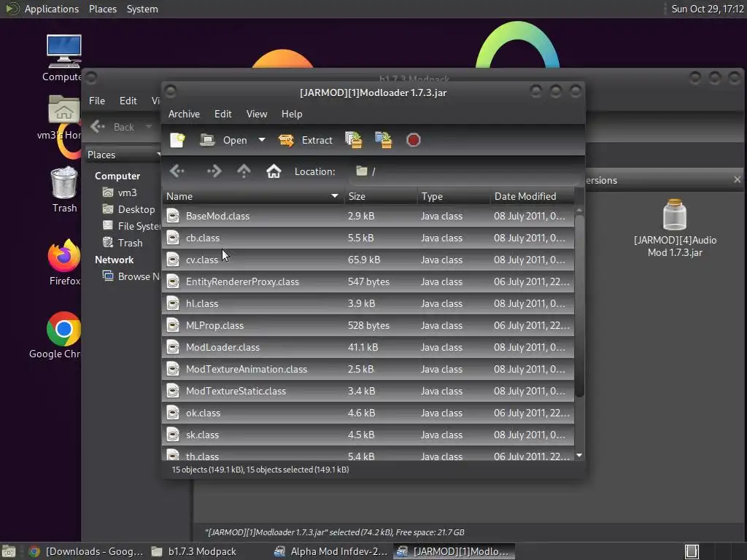Go to archive home location
This screenshot has width=747, height=560.
click(x=274, y=171)
